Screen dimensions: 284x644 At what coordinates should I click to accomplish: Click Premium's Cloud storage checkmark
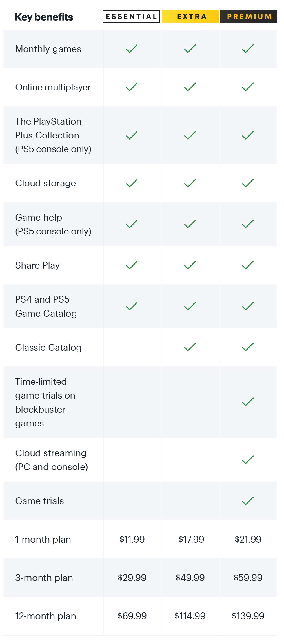[x=248, y=183]
